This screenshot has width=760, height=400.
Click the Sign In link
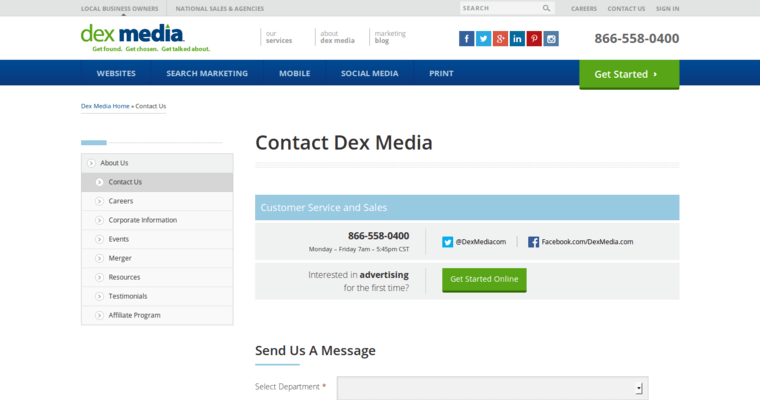(x=667, y=9)
